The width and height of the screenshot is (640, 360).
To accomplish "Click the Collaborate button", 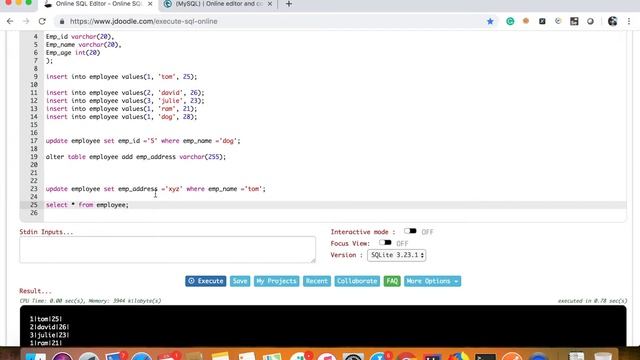I will click(x=357, y=281).
